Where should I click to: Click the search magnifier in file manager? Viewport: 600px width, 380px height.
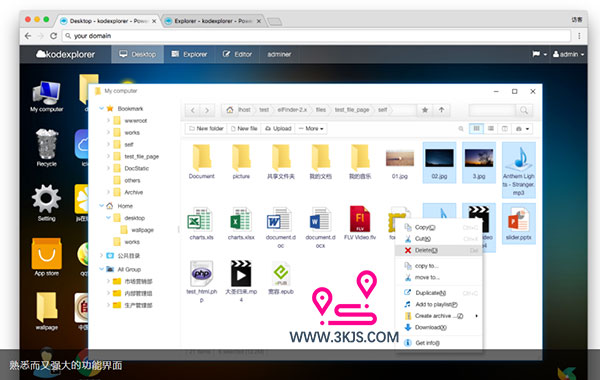tap(523, 110)
